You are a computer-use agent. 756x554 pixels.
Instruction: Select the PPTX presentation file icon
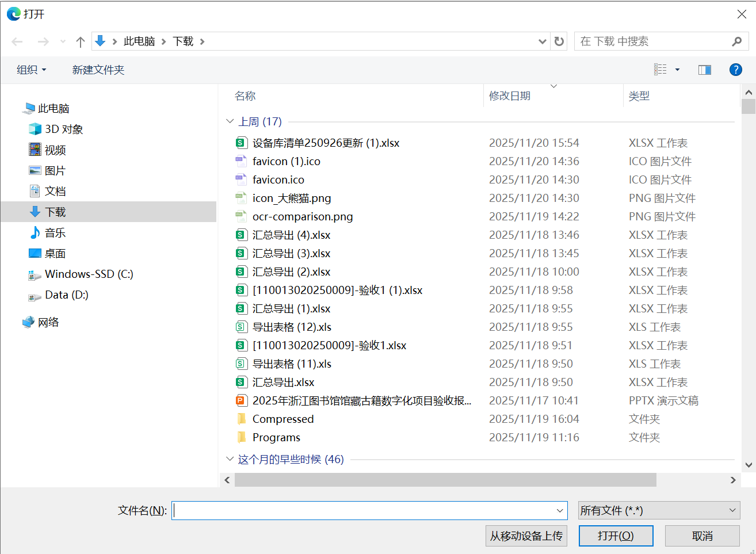(241, 400)
